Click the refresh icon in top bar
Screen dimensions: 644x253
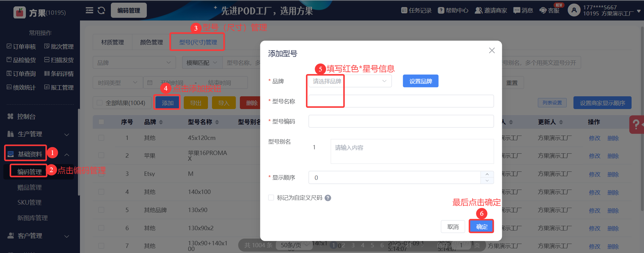tap(101, 10)
